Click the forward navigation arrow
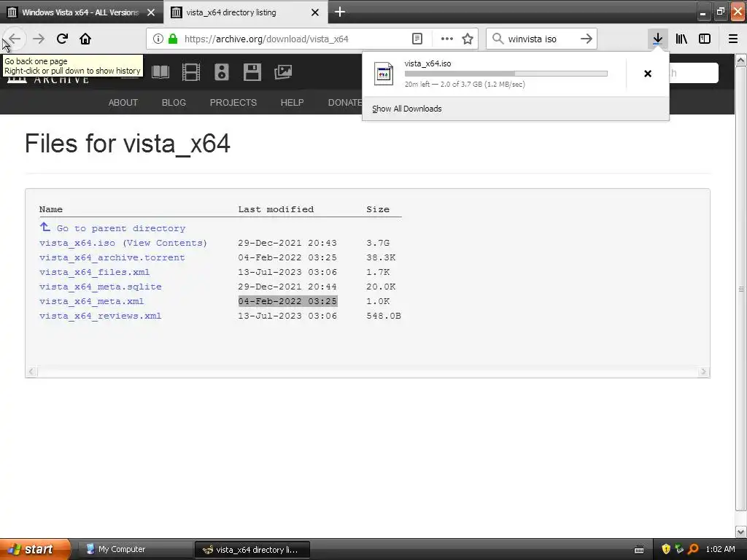Image resolution: width=747 pixels, height=560 pixels. 39,39
